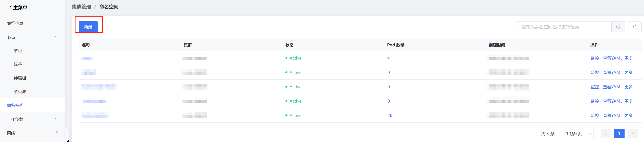Collapse the 节点 sidebar section
The height and width of the screenshot is (142, 644).
pos(56,37)
